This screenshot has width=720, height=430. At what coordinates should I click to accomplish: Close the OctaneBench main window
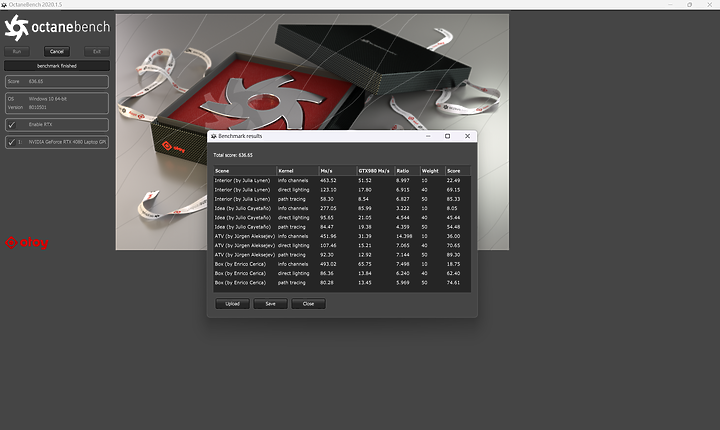point(709,5)
